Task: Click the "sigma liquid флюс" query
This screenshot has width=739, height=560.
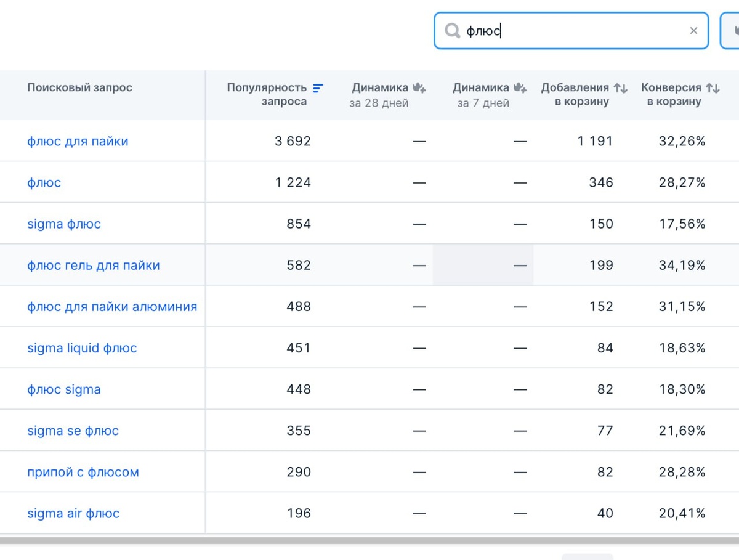Action: click(x=82, y=348)
